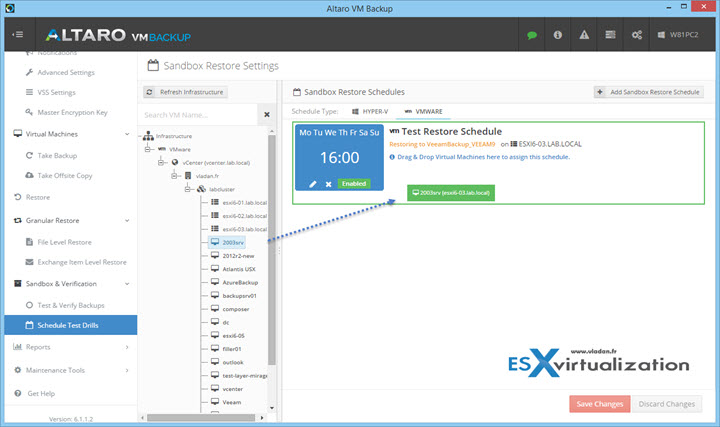Viewport: 720px width, 427px height.
Task: Open the warning triangle alerts icon
Action: (x=584, y=35)
